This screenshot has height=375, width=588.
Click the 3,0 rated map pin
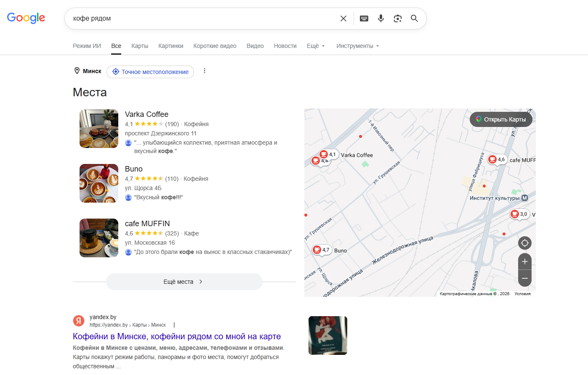(x=519, y=214)
